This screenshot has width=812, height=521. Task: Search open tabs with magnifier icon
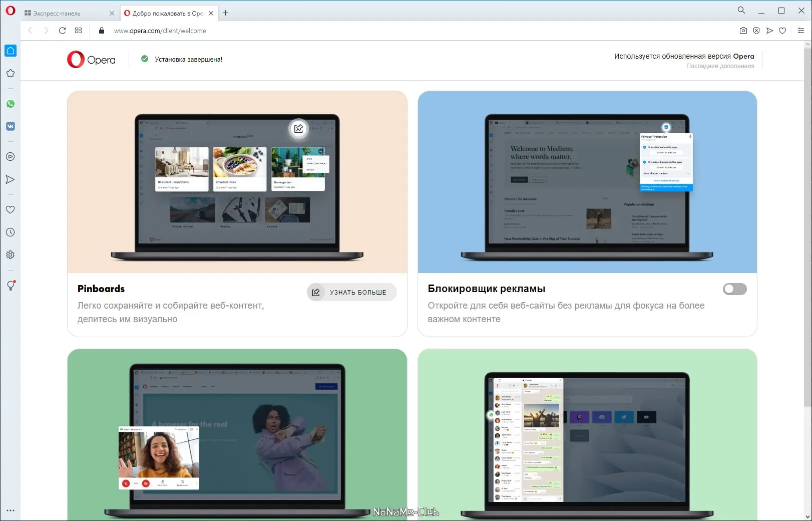pos(741,10)
